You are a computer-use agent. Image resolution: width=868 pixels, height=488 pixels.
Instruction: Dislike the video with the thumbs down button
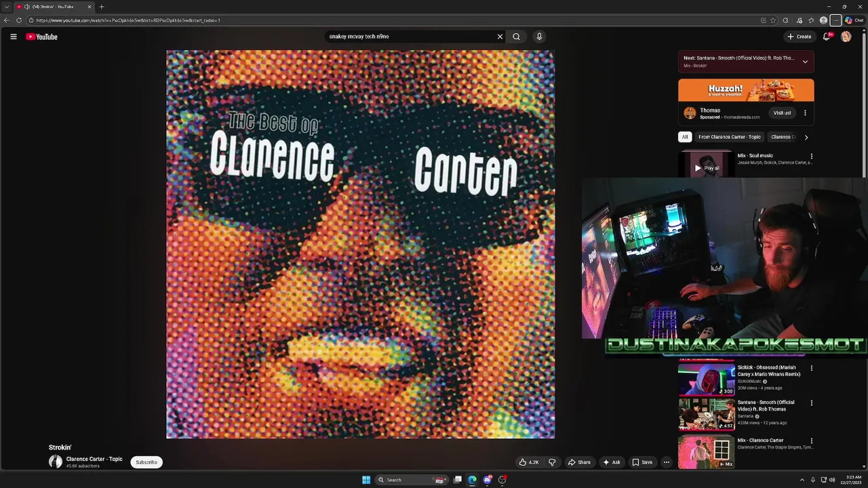552,462
